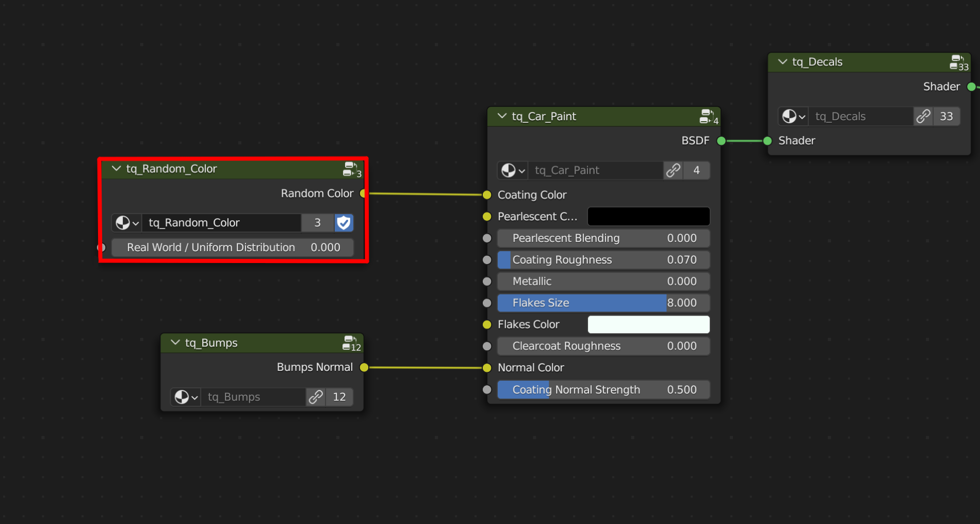Click the Coating Color input socket
Image resolution: width=980 pixels, height=524 pixels.
pos(486,195)
